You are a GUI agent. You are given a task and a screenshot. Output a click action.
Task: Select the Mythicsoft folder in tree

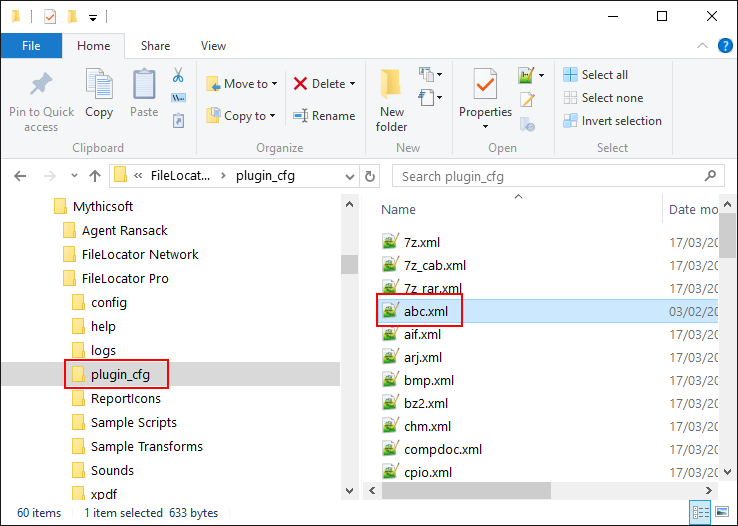click(94, 207)
